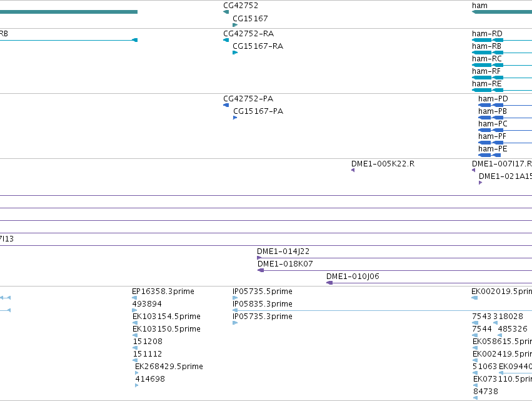The height and width of the screenshot is (401, 532).
Task: Click the EP16358.3prime EST arrow
Action: (x=134, y=298)
